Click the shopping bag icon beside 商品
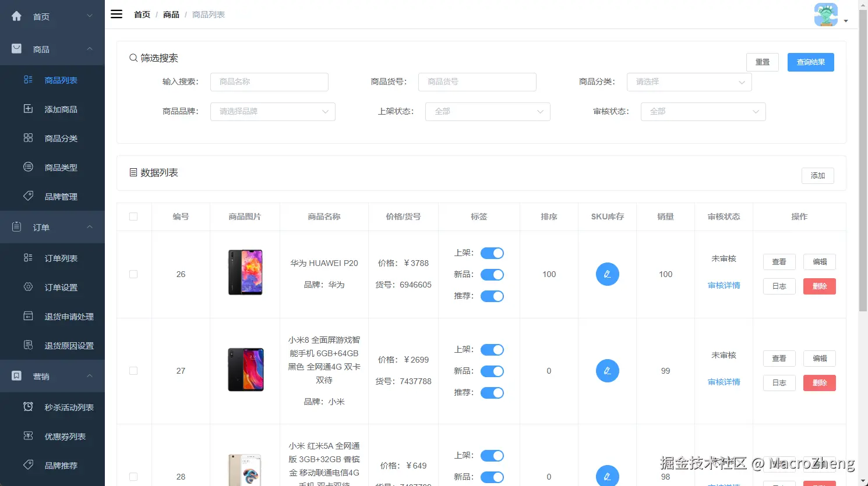The width and height of the screenshot is (868, 486). click(17, 49)
